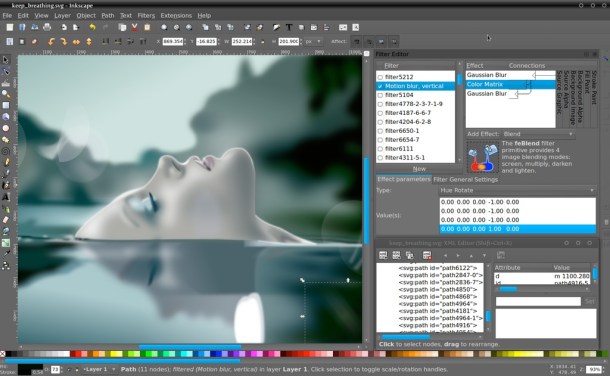Open the Object menu
610x376 pixels.
86,16
